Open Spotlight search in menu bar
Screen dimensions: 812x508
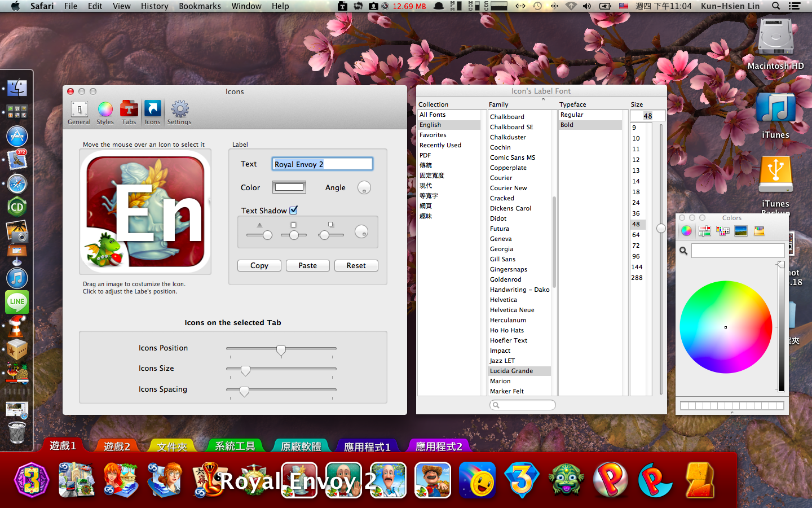click(x=776, y=6)
